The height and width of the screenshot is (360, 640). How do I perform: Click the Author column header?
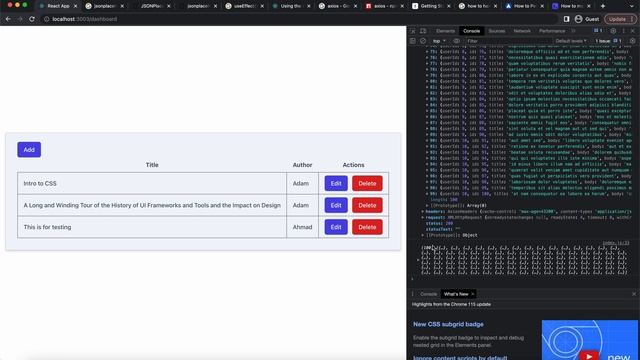(302, 165)
